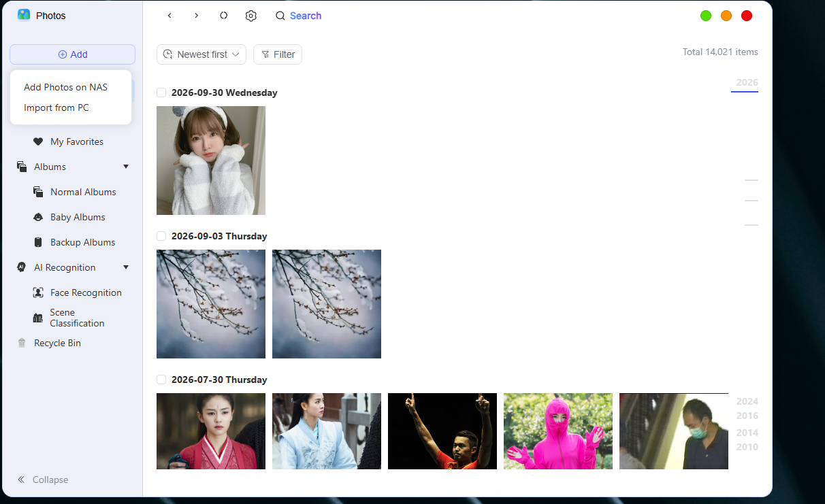Click the Filter button

click(x=278, y=54)
